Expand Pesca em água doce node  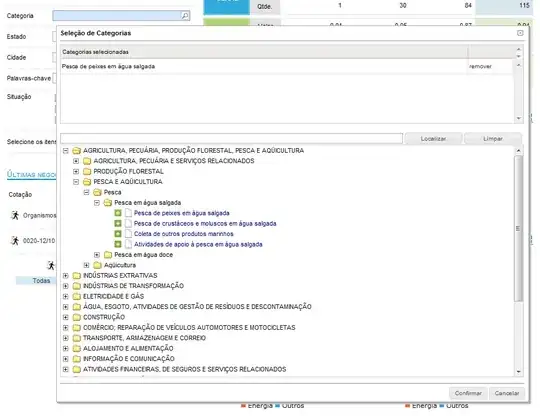coord(97,255)
